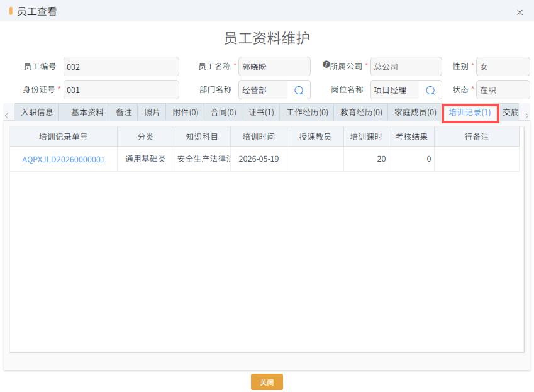534x392 pixels.
Task: Open the 证书(1) tab
Action: coord(261,112)
